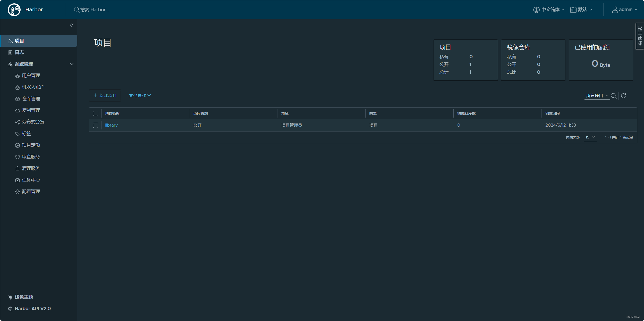Open the page size 15 dropdown

click(x=590, y=137)
